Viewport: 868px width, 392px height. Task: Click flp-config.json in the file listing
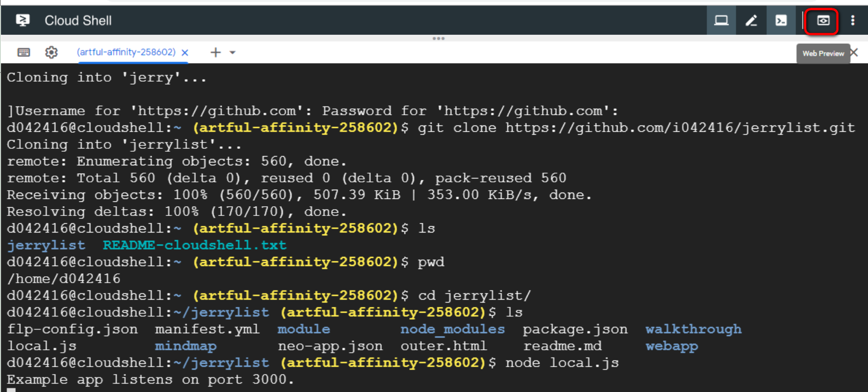pos(72,329)
